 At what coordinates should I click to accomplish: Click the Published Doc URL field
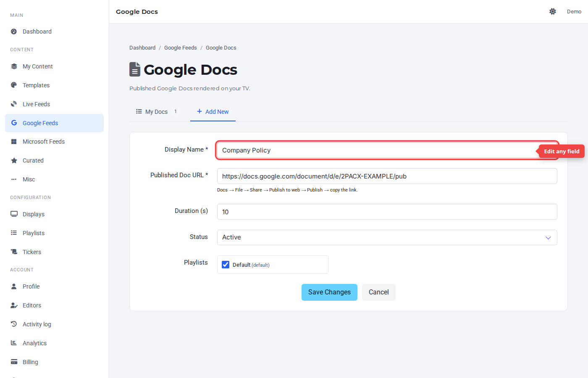pos(387,176)
